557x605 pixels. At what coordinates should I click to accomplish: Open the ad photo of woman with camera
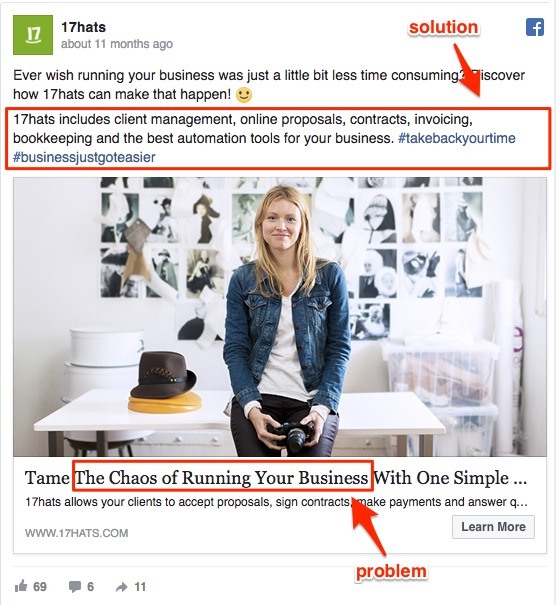click(280, 317)
